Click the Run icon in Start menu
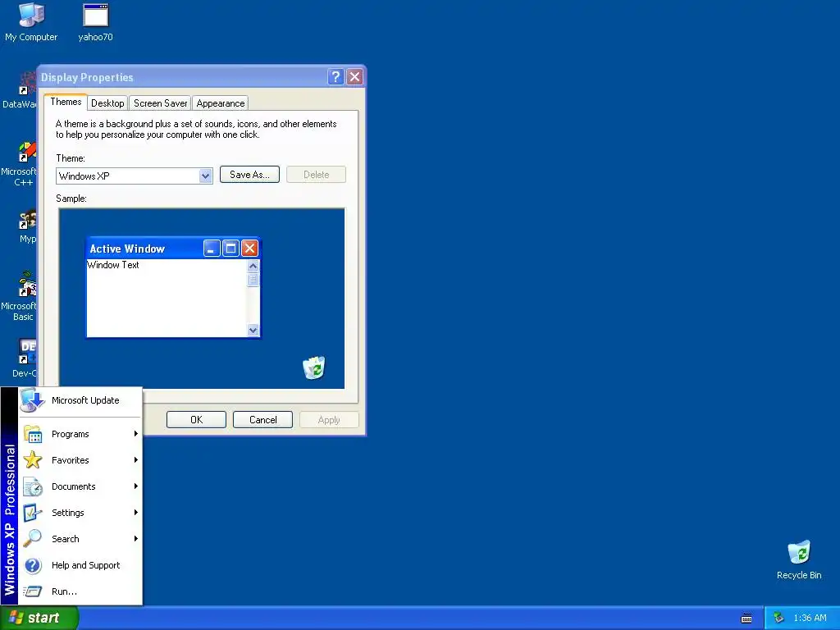This screenshot has height=630, width=840. (x=33, y=591)
